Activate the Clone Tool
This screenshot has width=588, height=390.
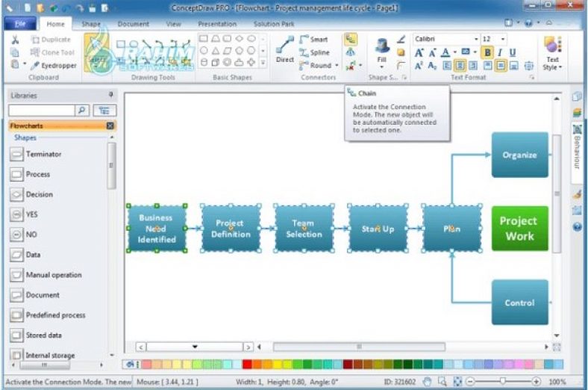(x=52, y=52)
